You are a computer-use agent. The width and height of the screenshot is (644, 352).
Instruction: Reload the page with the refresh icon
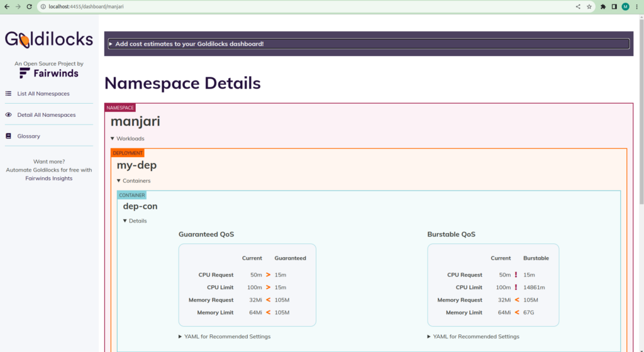30,6
